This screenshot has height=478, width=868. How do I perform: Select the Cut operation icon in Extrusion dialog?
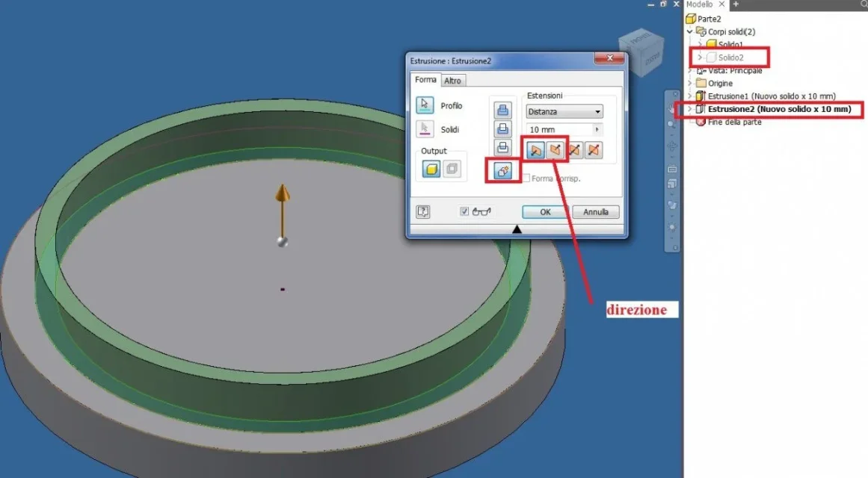[x=502, y=129]
